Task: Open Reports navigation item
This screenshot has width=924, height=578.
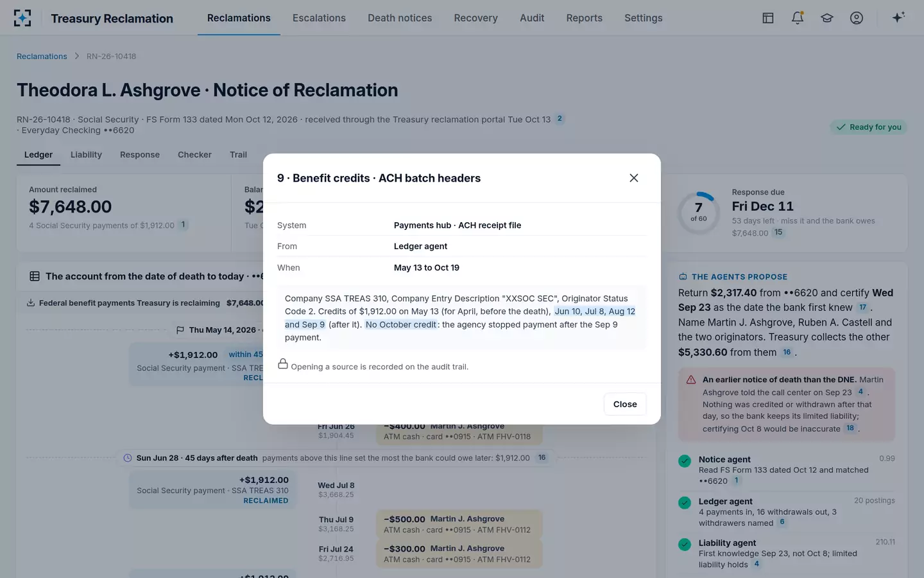Action: [584, 18]
